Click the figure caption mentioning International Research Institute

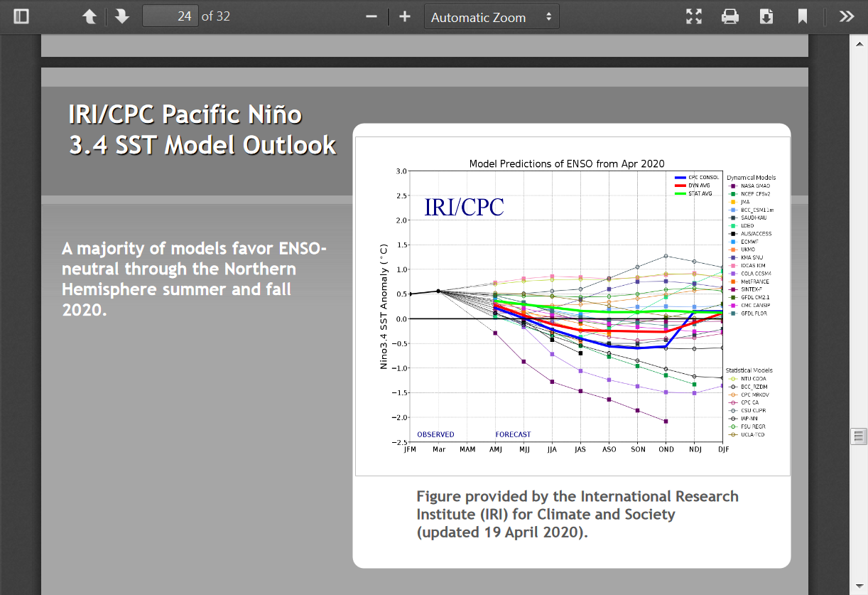(x=577, y=514)
